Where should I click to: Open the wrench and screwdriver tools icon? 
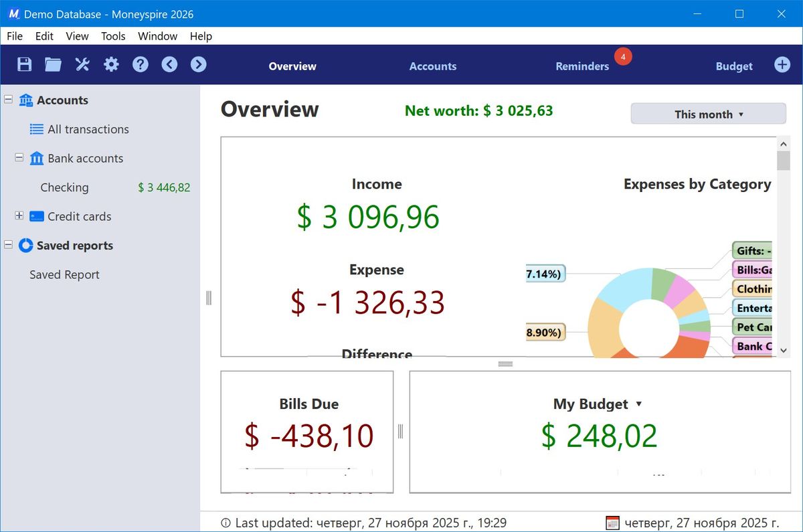tap(82, 64)
